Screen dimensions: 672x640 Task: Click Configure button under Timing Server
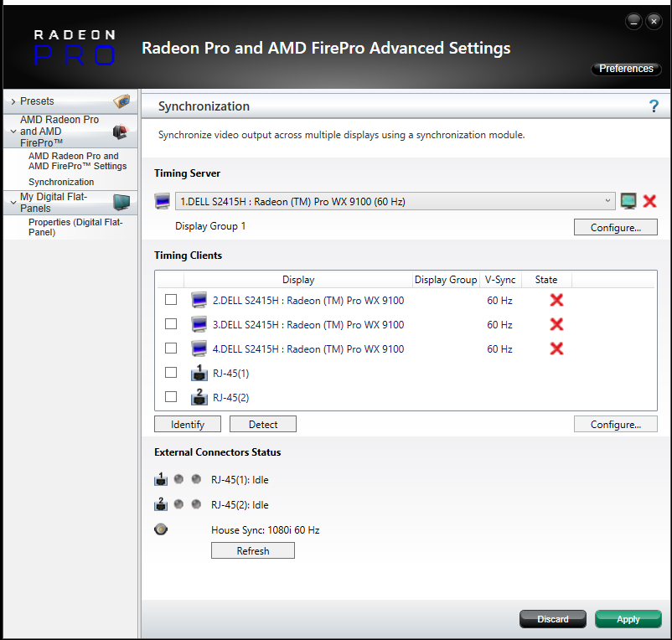coord(615,228)
